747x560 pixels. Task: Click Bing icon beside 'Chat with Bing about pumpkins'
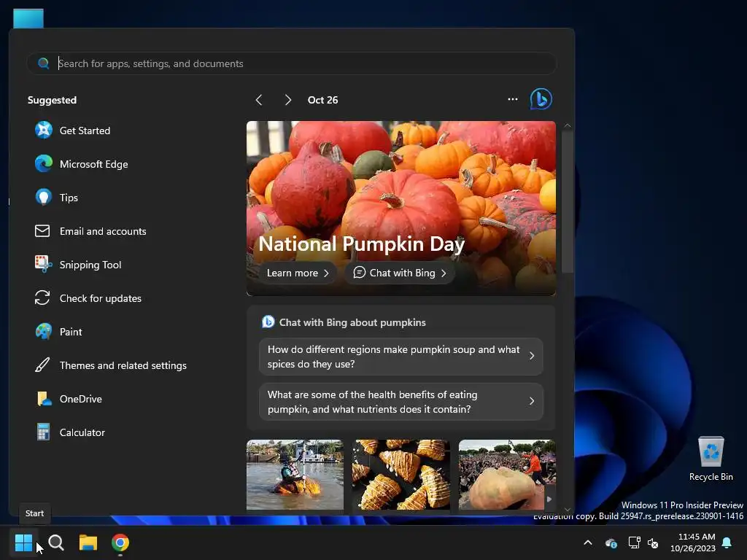click(268, 322)
